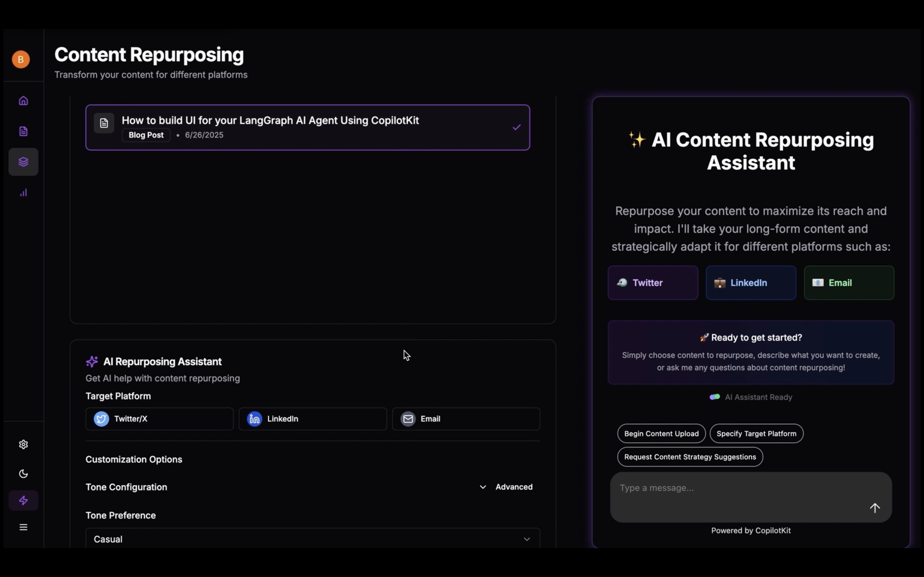Select Twitter/X as target platform
The height and width of the screenshot is (577, 924).
(159, 419)
